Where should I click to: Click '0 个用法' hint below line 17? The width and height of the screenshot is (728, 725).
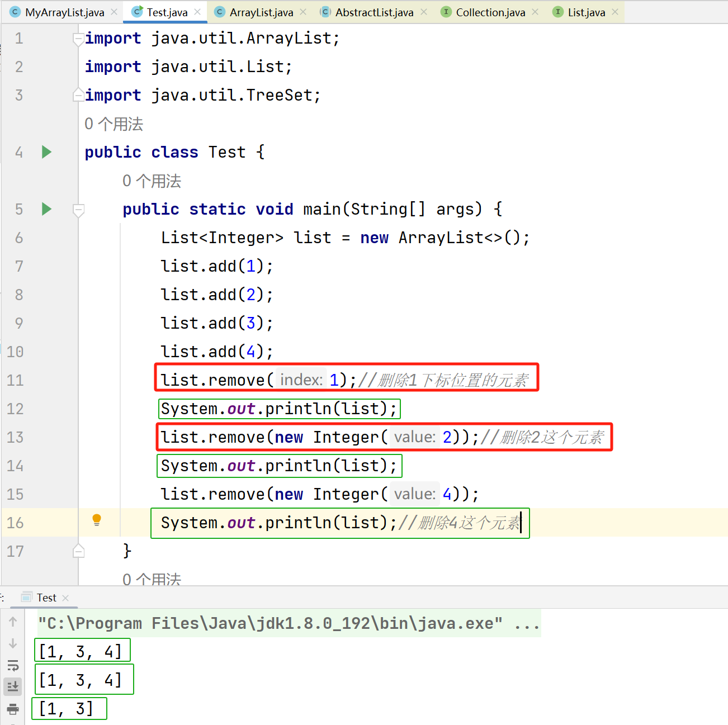(152, 579)
